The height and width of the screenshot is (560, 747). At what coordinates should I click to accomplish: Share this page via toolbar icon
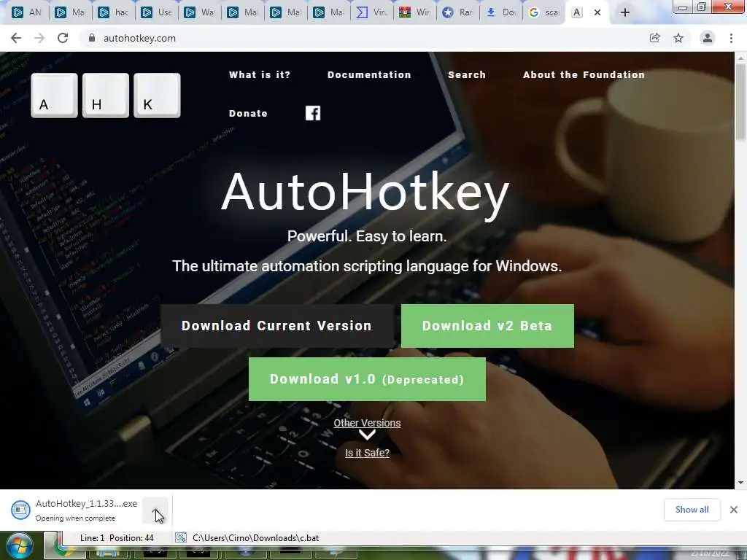click(655, 38)
